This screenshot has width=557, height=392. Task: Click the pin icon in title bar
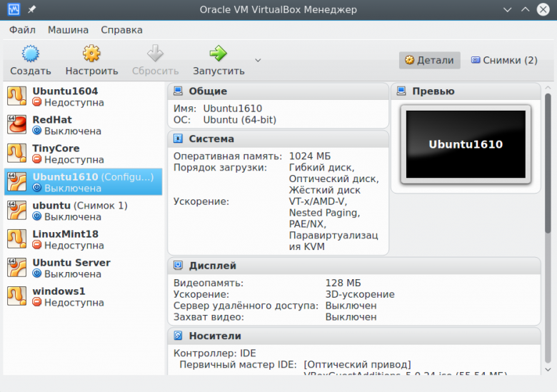[32, 9]
